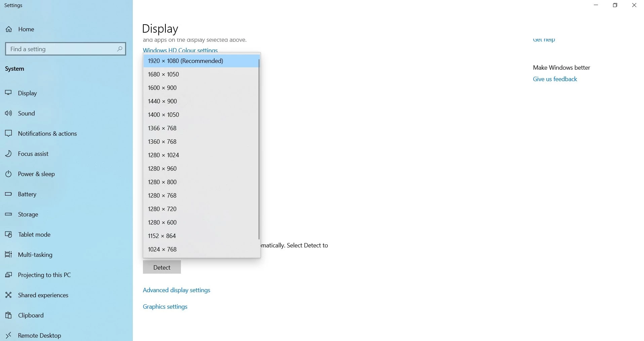644x341 pixels.
Task: Focus the Find a setting search box
Action: [x=66, y=49]
